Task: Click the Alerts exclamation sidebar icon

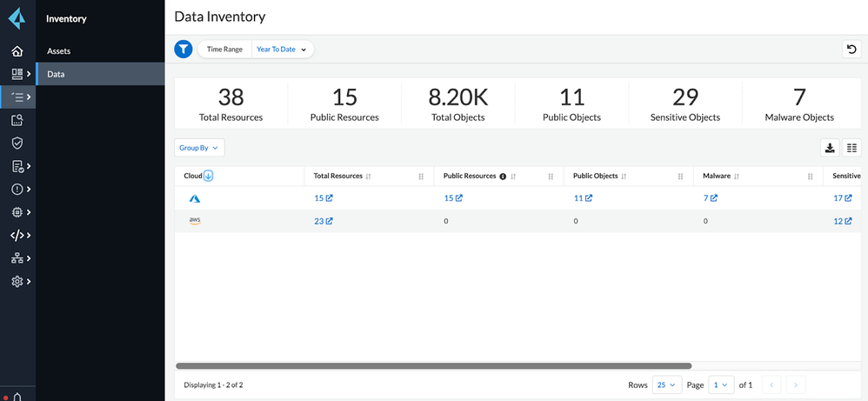Action: (x=17, y=189)
